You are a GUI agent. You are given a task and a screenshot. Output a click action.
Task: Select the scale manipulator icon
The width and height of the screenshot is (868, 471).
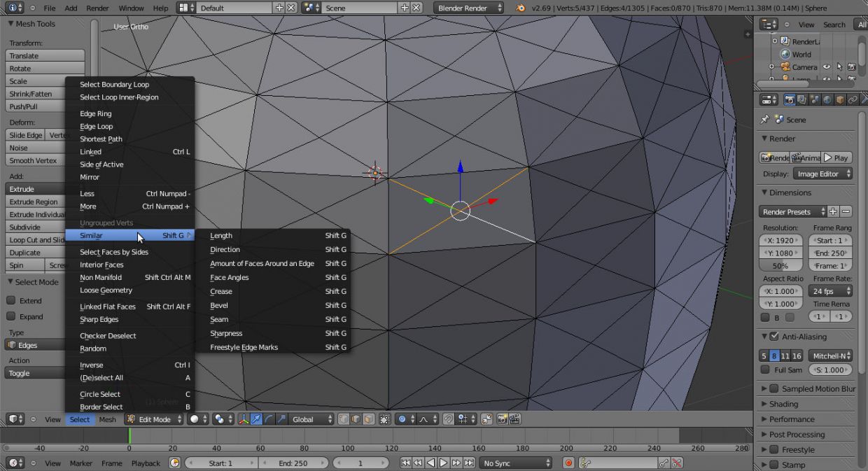(x=281, y=419)
